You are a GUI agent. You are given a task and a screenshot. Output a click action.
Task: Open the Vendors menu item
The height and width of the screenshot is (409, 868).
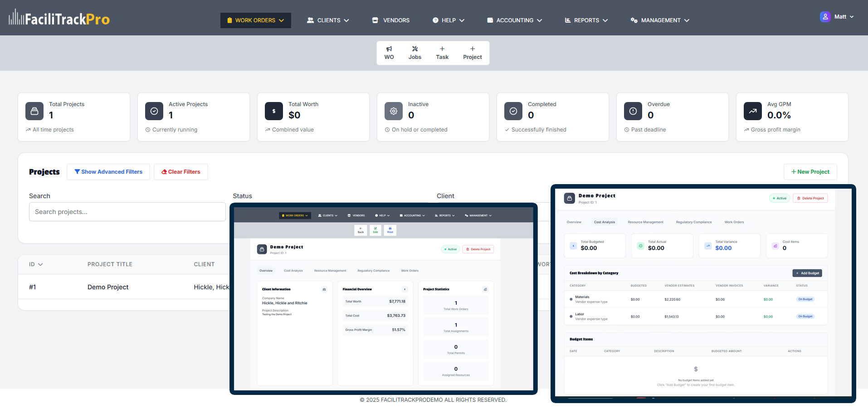[x=390, y=20]
